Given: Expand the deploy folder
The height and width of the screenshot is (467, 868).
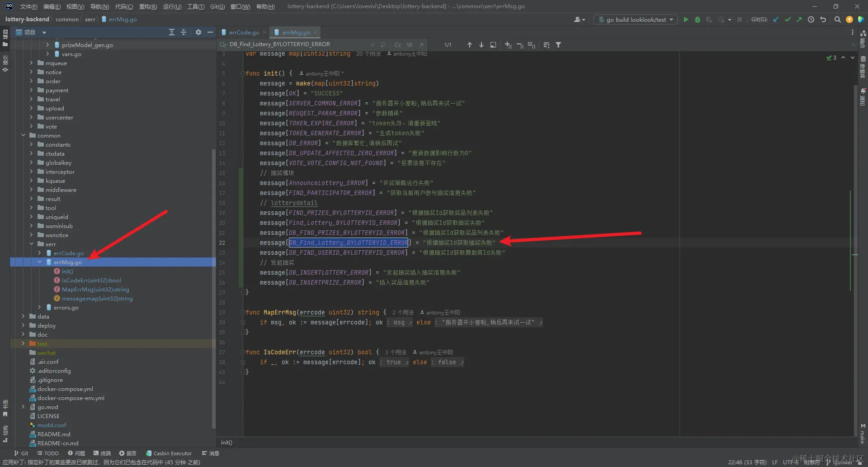Looking at the screenshot, I should (23, 325).
